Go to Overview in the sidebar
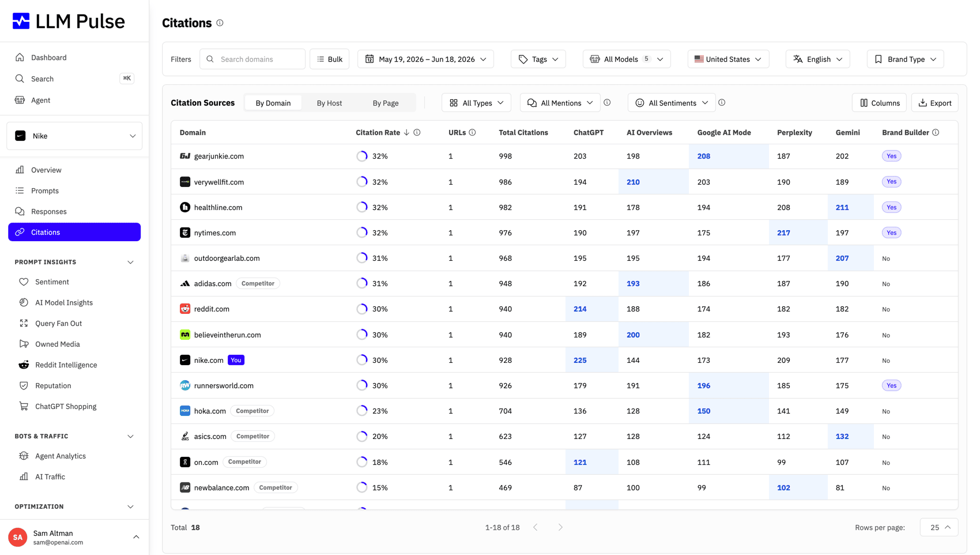Image resolution: width=980 pixels, height=555 pixels. 74,170
